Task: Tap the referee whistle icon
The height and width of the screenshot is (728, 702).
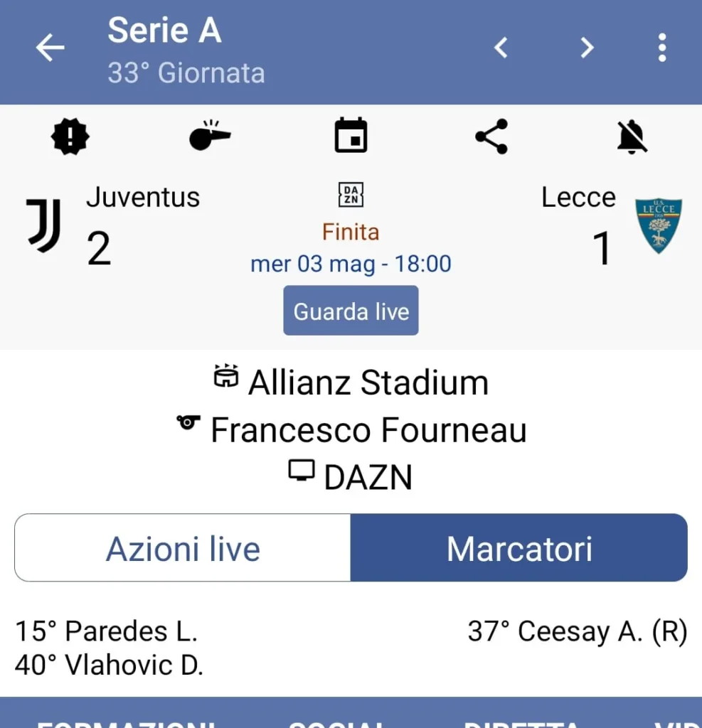Action: tap(210, 135)
